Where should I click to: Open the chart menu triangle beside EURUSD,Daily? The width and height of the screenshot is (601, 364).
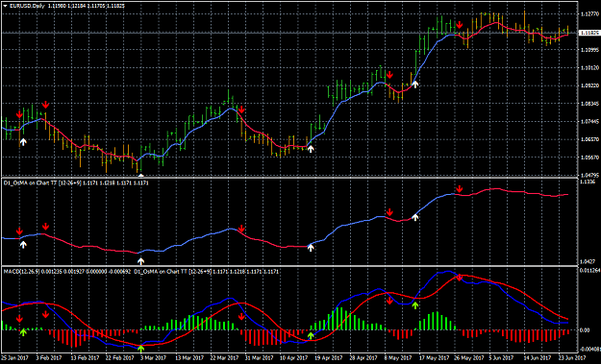[x=6, y=6]
